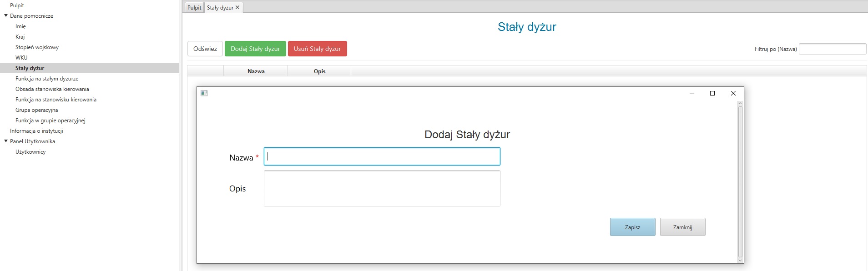The height and width of the screenshot is (271, 868).
Task: Save the form with Zapisz button
Action: click(633, 227)
